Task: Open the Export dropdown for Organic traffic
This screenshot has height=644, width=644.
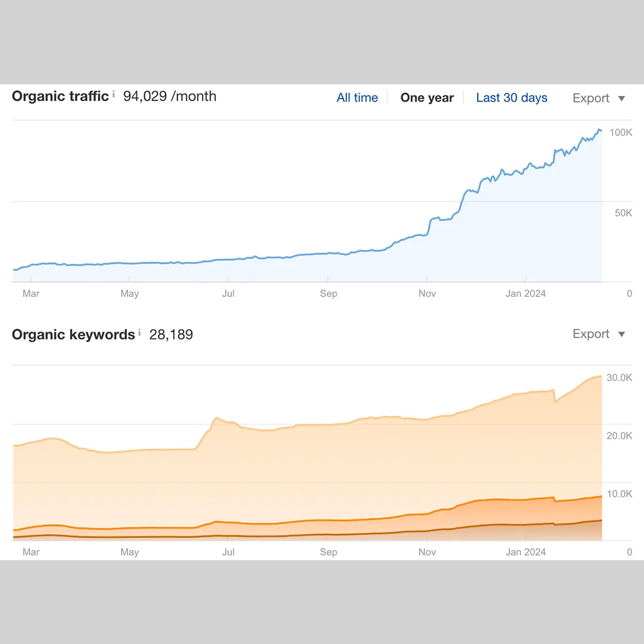Action: click(598, 99)
